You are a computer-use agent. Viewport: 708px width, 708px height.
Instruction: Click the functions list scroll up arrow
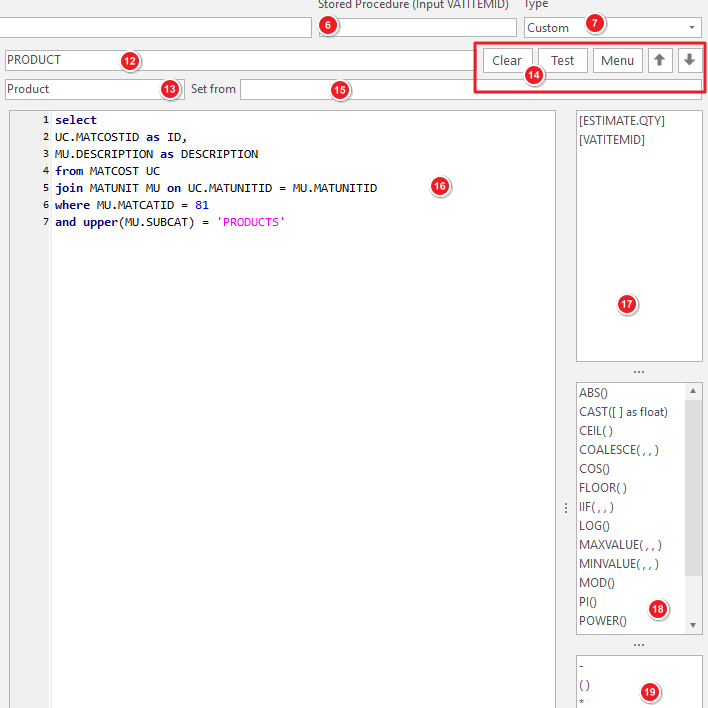click(x=693, y=391)
